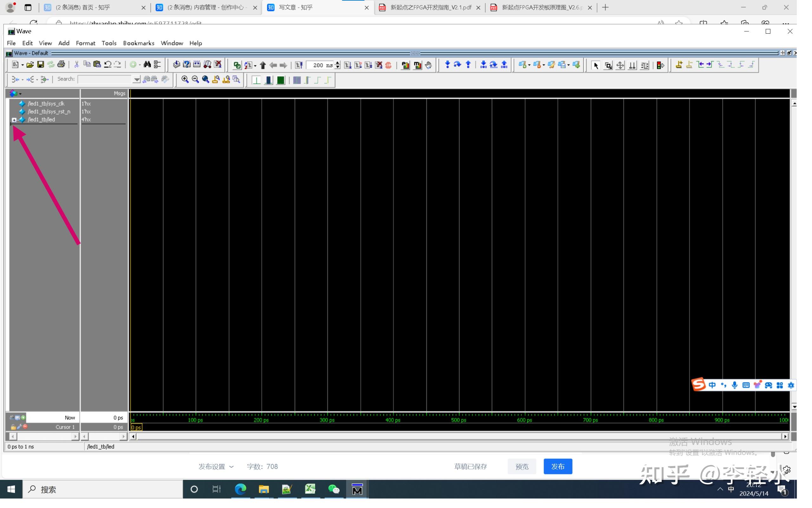Click the Insert Cursor yellow icon
Screen dimensions: 812x508
coord(679,65)
